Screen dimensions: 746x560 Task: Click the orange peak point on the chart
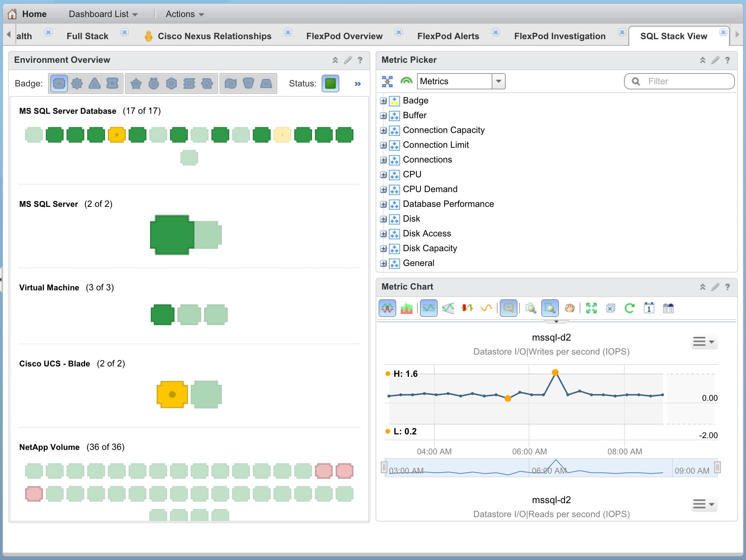point(555,372)
